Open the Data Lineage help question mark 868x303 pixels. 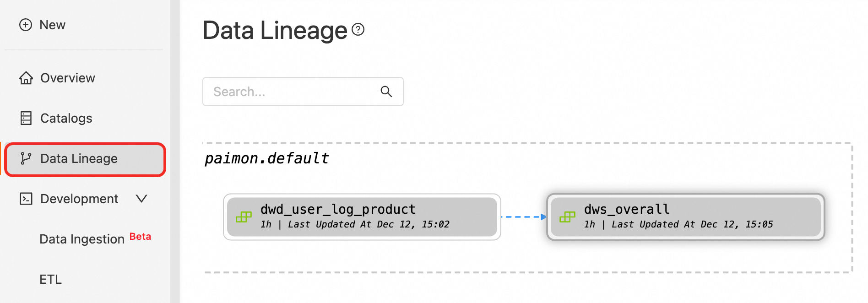358,30
